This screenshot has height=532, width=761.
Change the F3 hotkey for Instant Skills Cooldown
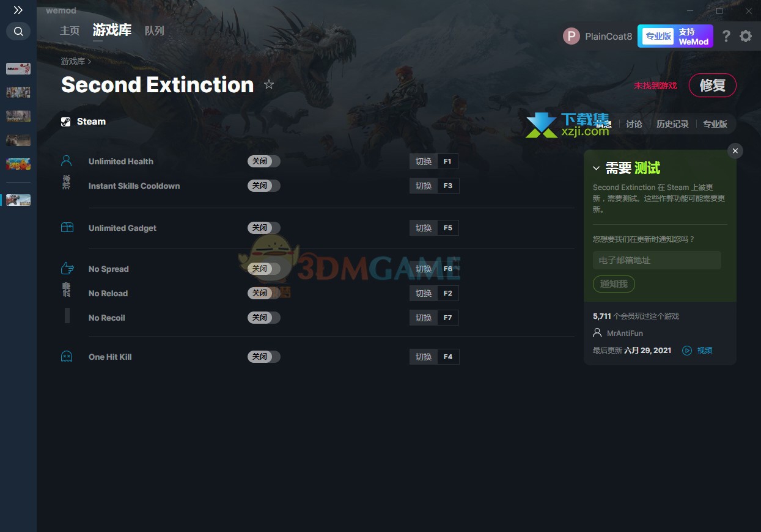point(447,186)
